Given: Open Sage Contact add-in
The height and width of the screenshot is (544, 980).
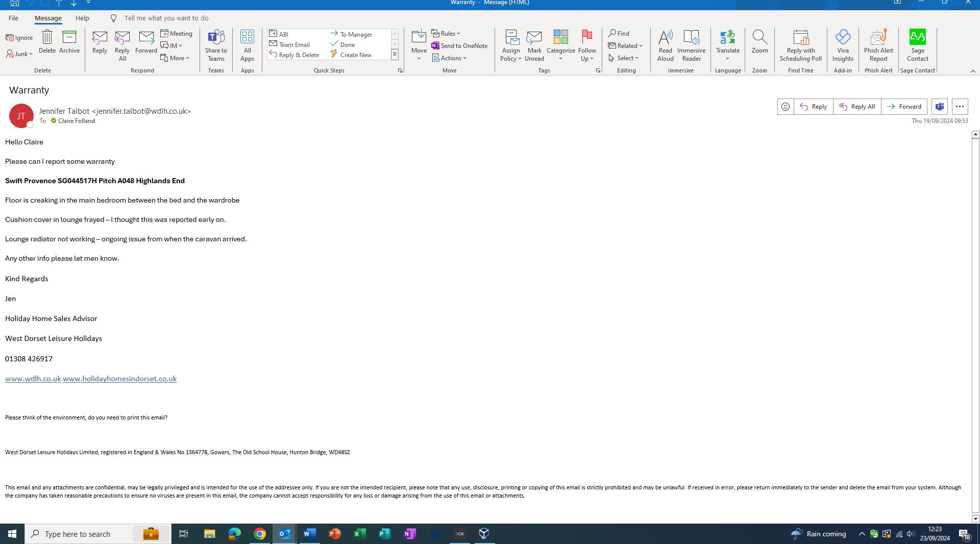Looking at the screenshot, I should click(x=918, y=46).
